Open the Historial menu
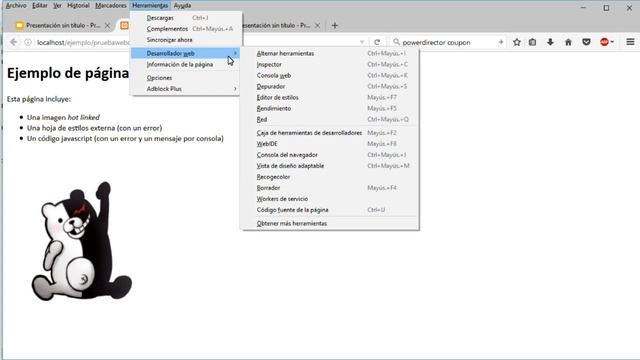640x360 pixels. coord(78,6)
